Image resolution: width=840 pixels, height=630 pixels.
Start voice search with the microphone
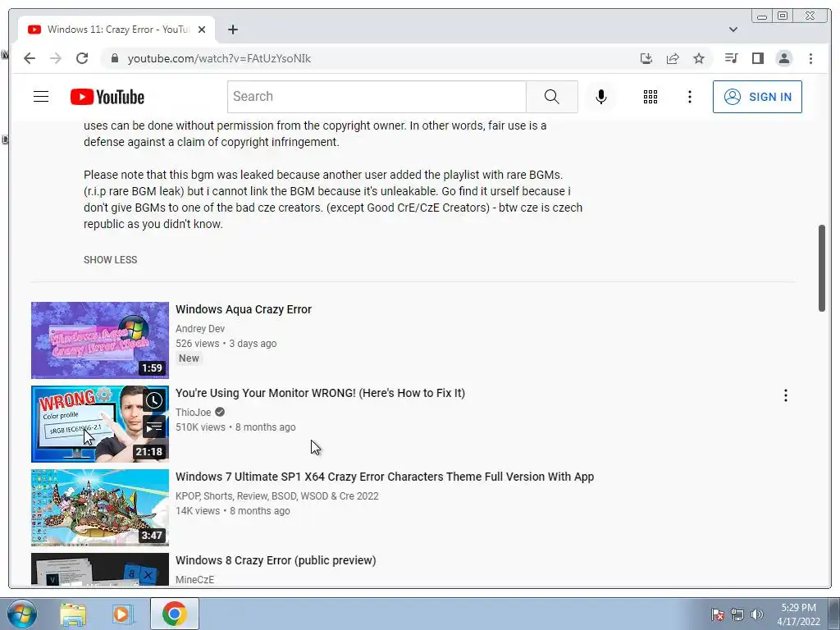601,97
